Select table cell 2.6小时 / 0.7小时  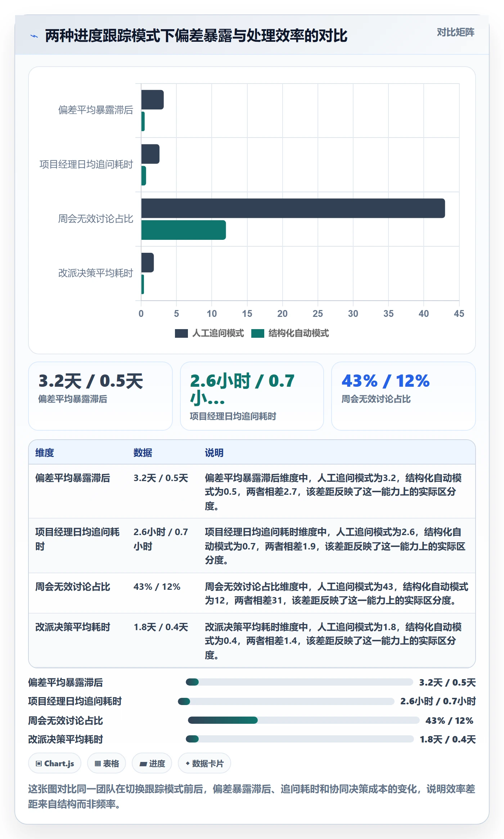point(161,539)
